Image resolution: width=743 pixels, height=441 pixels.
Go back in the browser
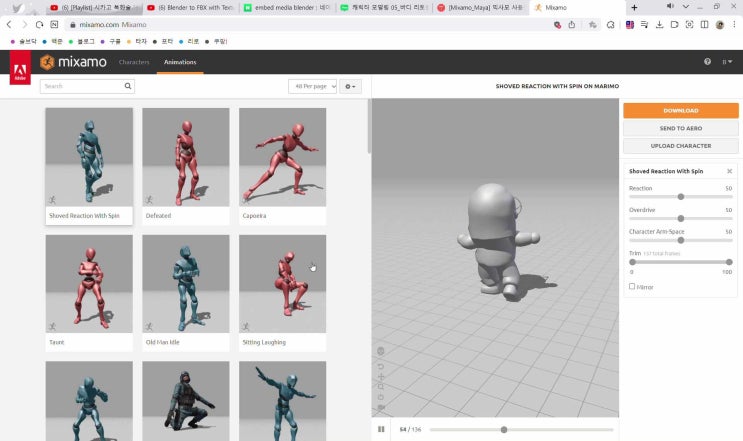click(9, 24)
